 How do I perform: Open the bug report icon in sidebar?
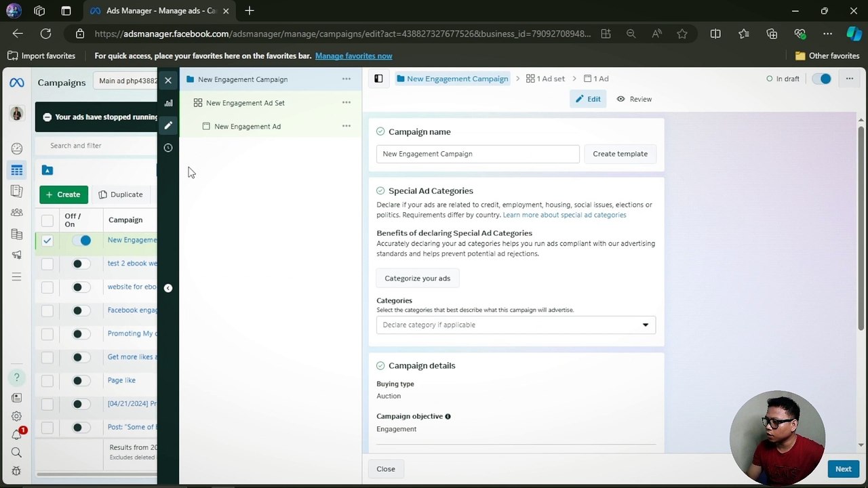(x=17, y=470)
